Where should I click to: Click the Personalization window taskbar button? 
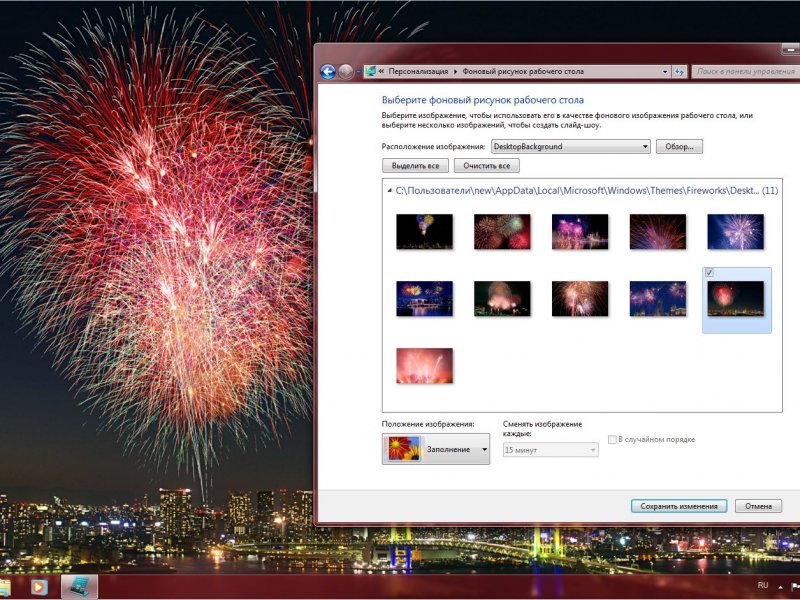80,587
